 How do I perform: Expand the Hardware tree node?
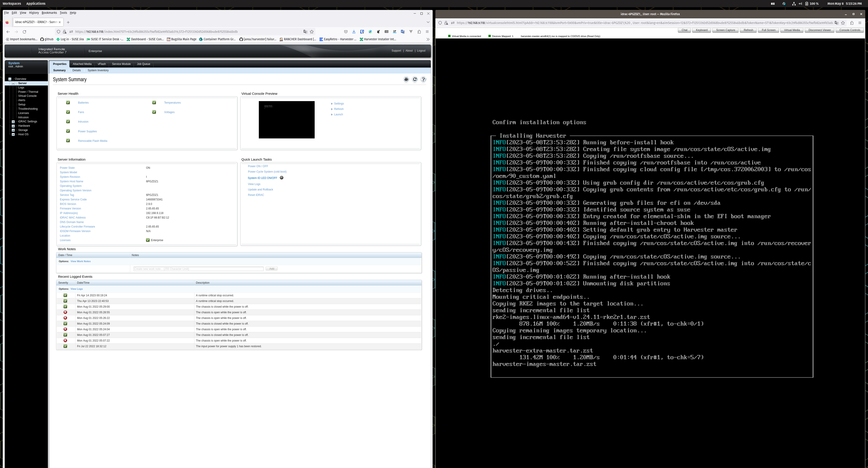(13, 126)
